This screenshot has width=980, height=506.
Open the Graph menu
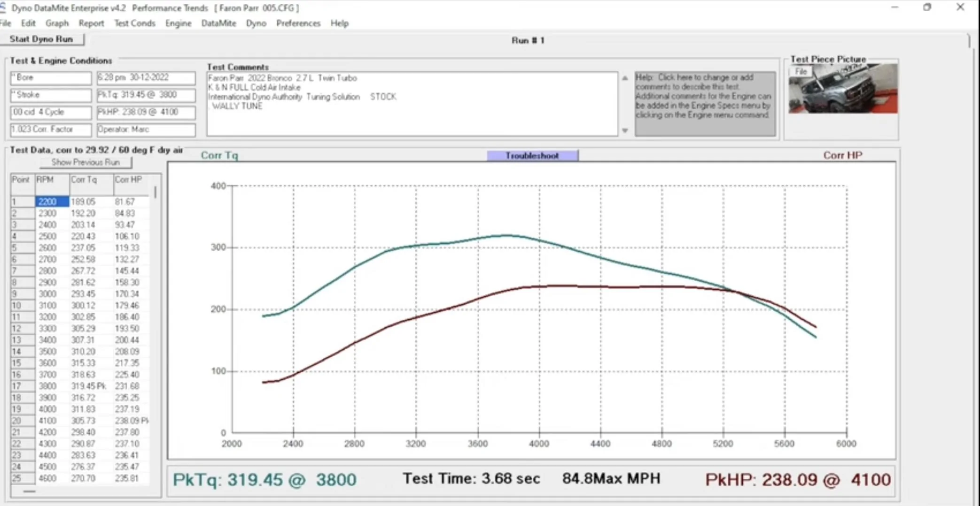(57, 23)
